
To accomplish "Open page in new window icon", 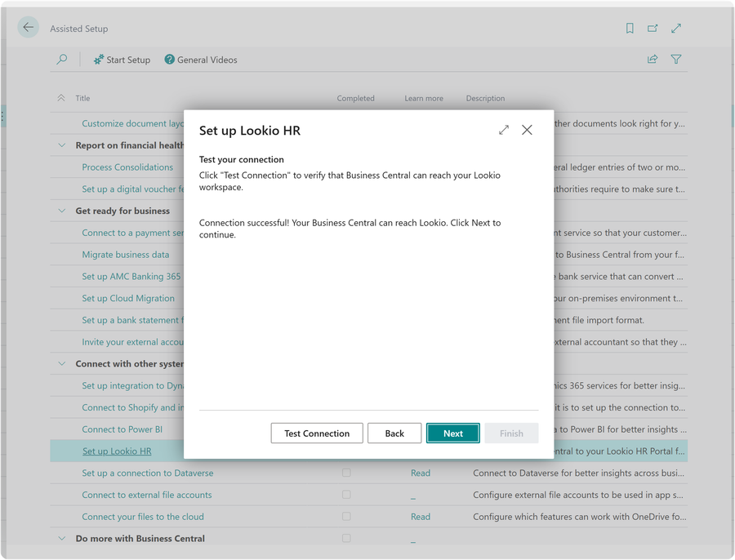I will pyautogui.click(x=653, y=28).
